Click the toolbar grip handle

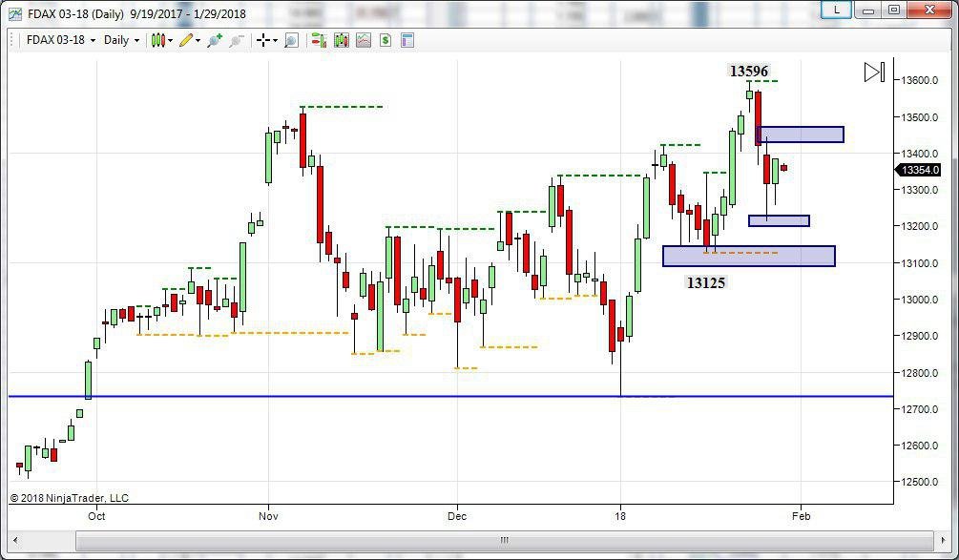(x=13, y=40)
